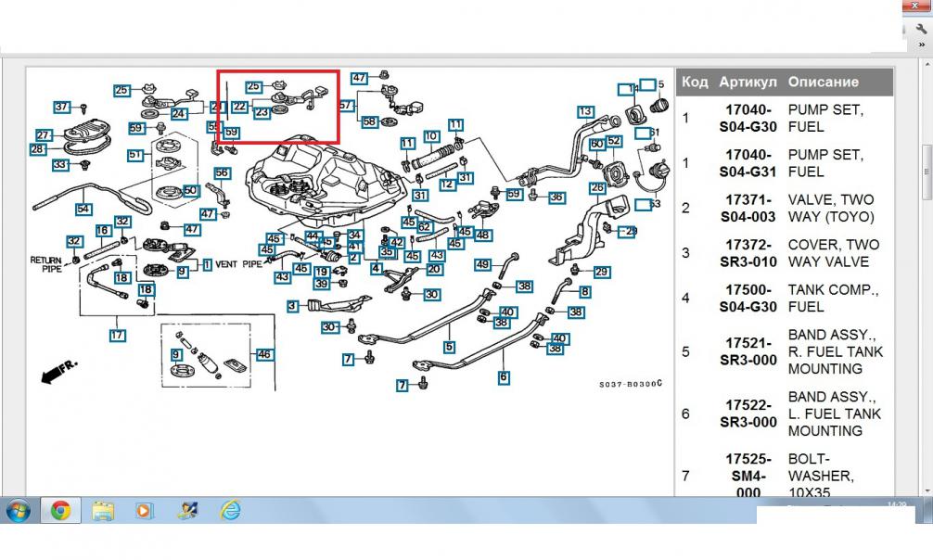Pick part callout 62 in the diagram
Screen dimensions: 933x560
(424, 227)
